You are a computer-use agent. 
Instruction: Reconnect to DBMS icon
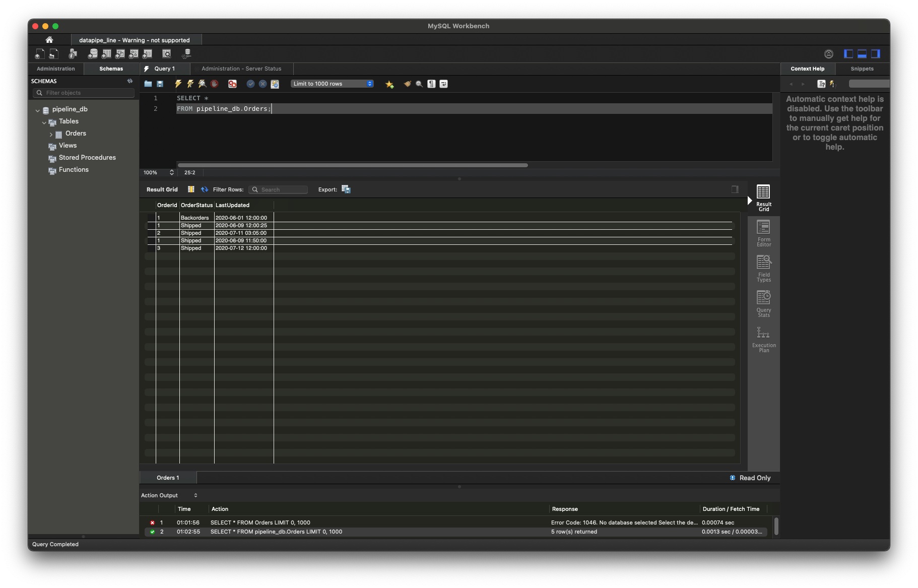[x=186, y=53]
